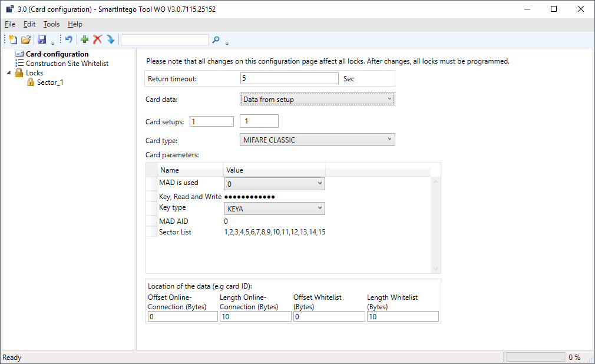Select the Sector_1 lock item
The height and width of the screenshot is (364, 595).
point(50,82)
